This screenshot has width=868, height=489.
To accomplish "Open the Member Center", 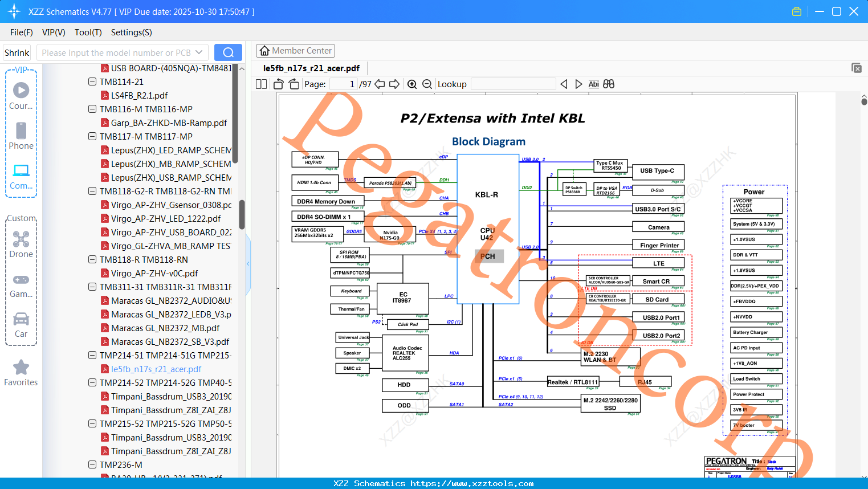I will point(295,51).
